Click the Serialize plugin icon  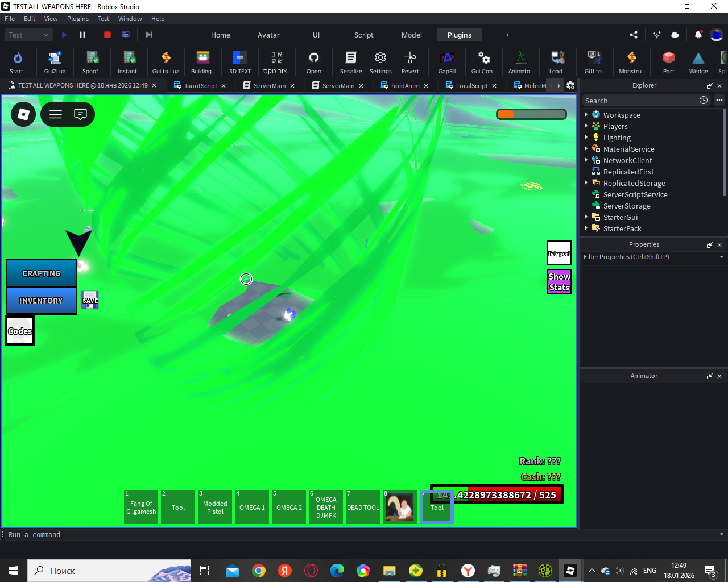coord(351,62)
